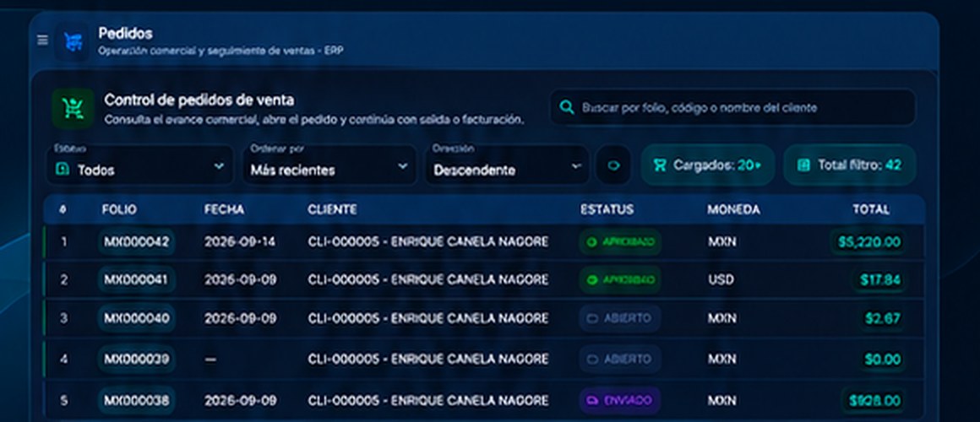Viewport: 980px width, 422px height.
Task: Click the FECHA column header
Action: tap(225, 210)
